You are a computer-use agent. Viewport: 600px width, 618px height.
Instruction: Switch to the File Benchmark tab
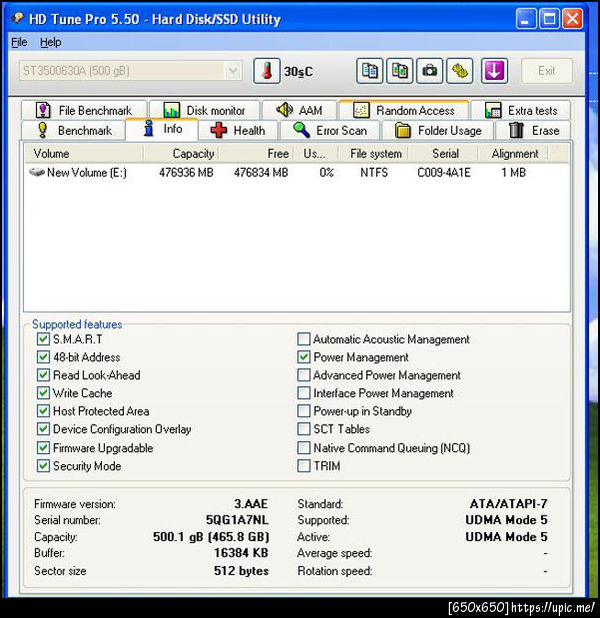point(84,110)
